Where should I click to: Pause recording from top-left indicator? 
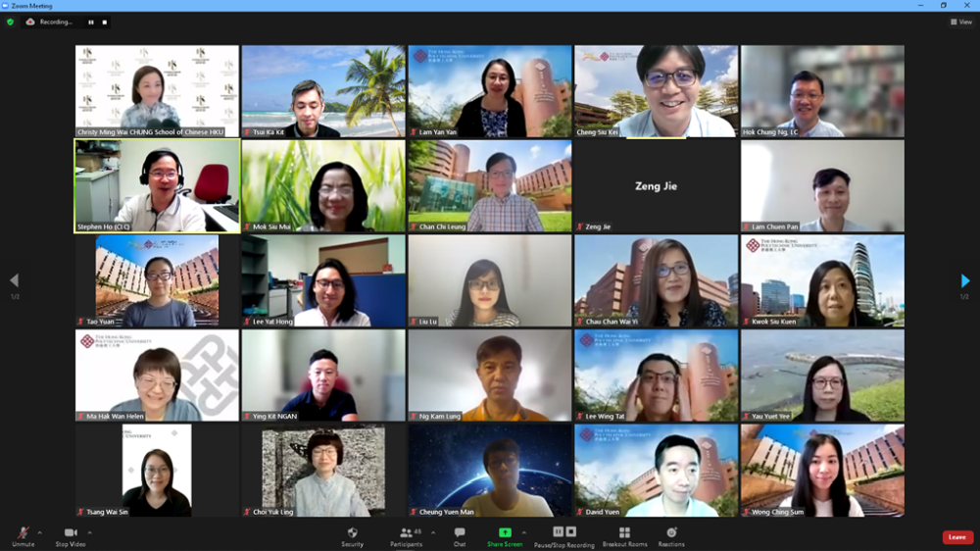pyautogui.click(x=92, y=22)
